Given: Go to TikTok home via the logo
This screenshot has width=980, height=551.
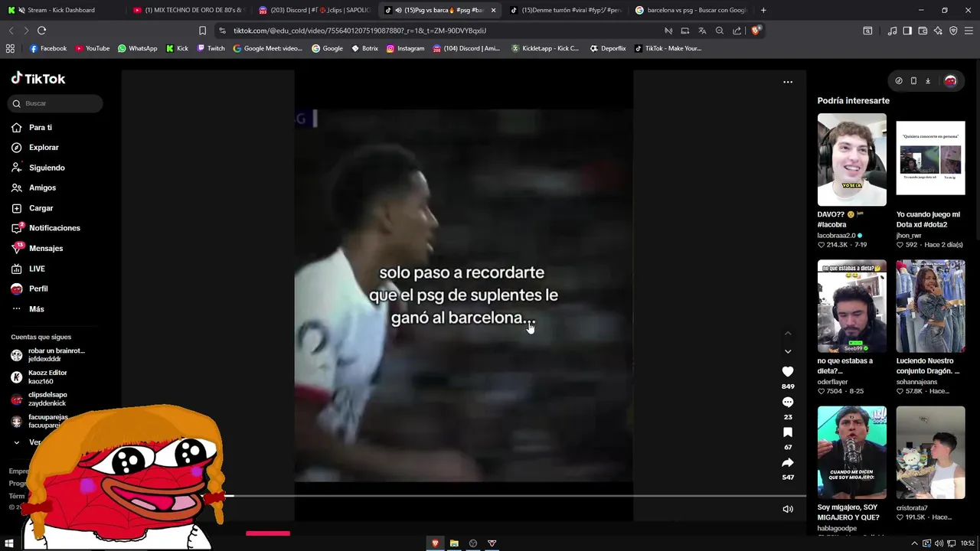Looking at the screenshot, I should click(x=38, y=78).
